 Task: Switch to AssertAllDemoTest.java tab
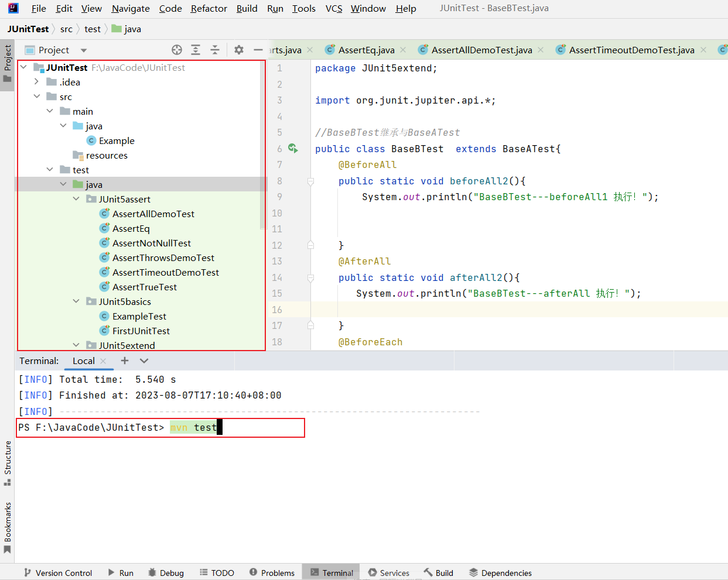tap(481, 50)
